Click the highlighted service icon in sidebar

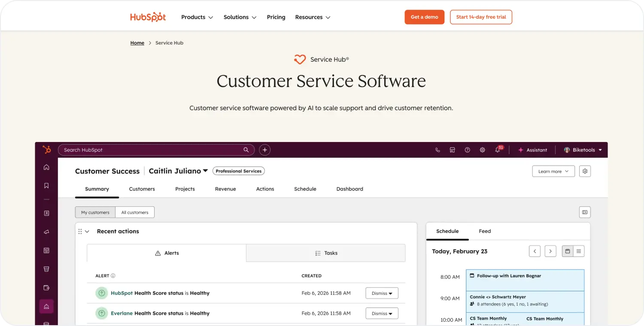[x=46, y=306]
